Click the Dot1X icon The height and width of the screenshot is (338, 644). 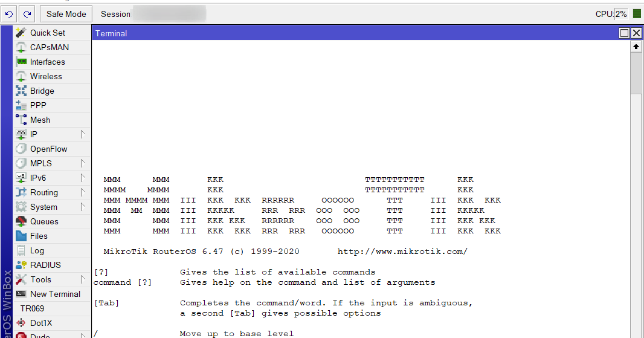(x=21, y=323)
